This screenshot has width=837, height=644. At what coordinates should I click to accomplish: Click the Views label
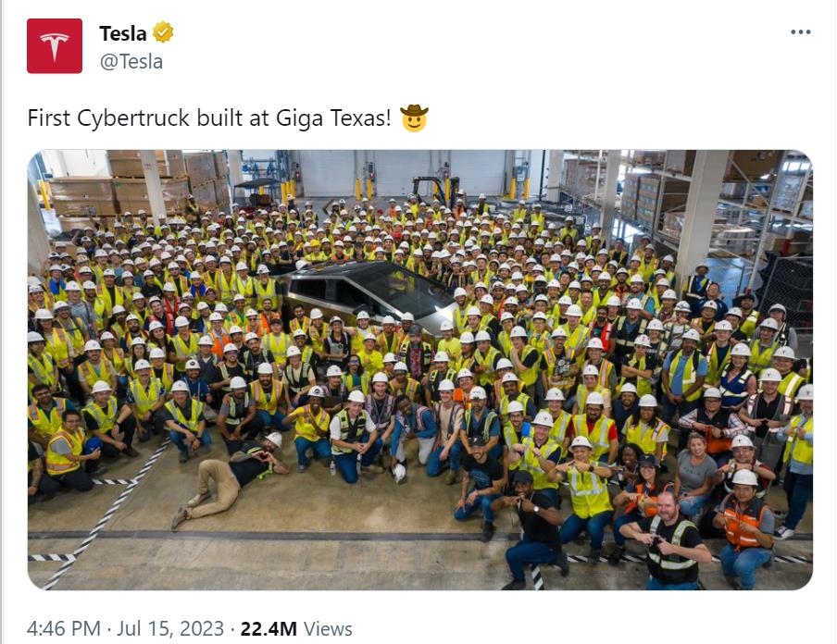(x=329, y=628)
